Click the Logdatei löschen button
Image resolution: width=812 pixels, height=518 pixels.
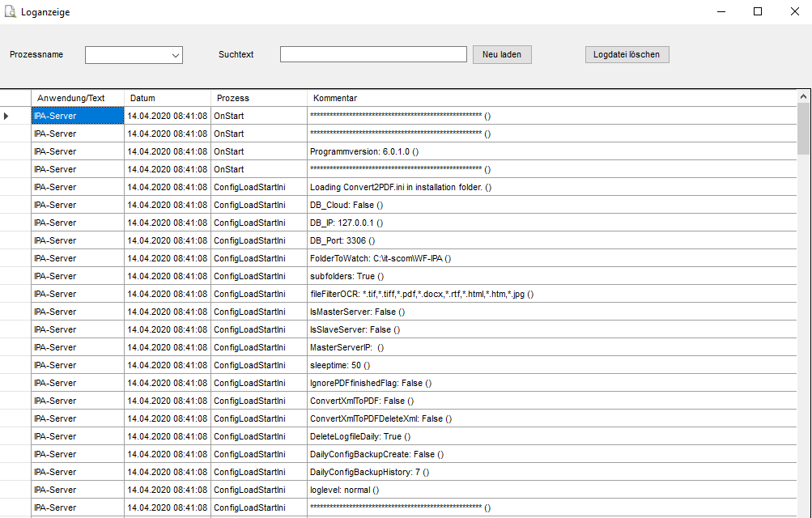coord(627,54)
